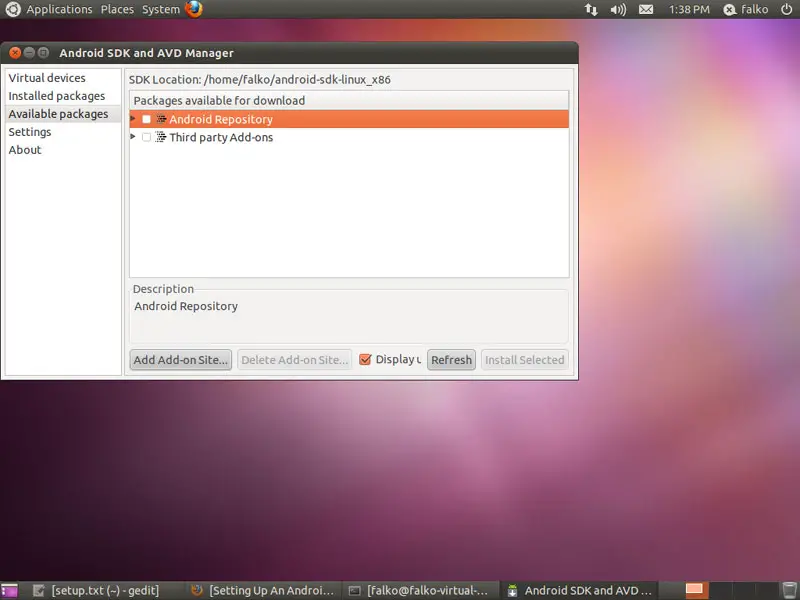The height and width of the screenshot is (600, 800).
Task: Click the Android Repository package icon
Action: [x=161, y=119]
